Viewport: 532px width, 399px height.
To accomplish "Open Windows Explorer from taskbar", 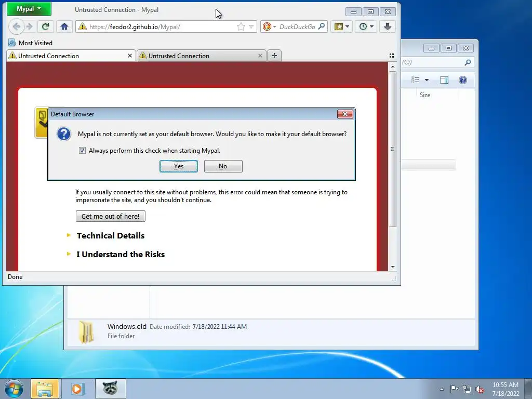I will (x=45, y=389).
